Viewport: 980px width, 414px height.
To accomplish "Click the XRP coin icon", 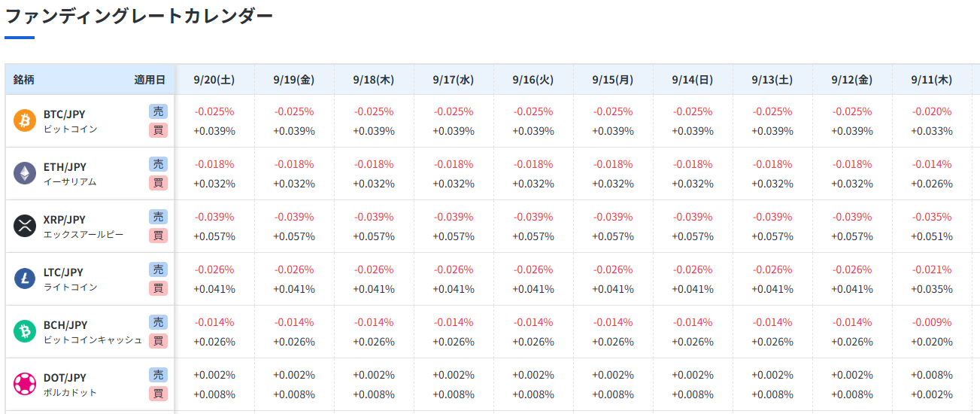I will click(x=25, y=226).
